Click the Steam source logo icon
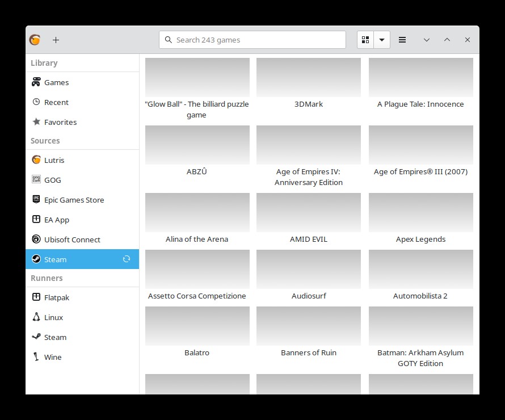This screenshot has height=420, width=505. (x=36, y=259)
